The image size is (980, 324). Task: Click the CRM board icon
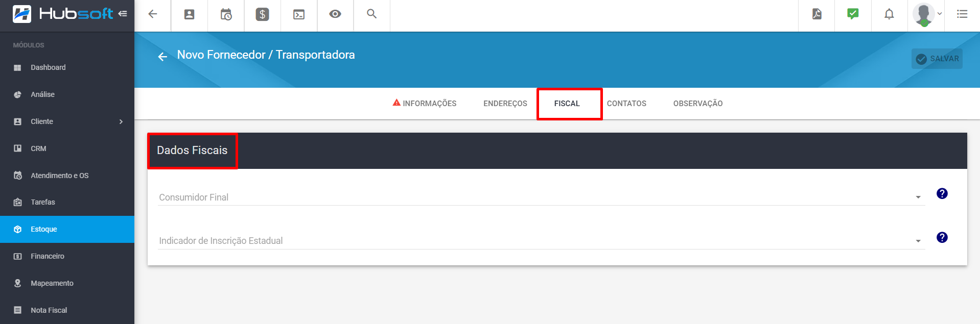click(17, 148)
